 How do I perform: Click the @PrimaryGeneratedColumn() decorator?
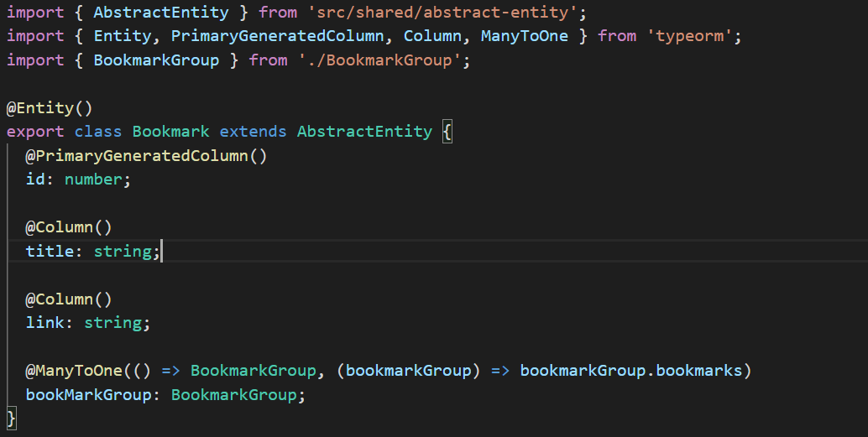146,155
